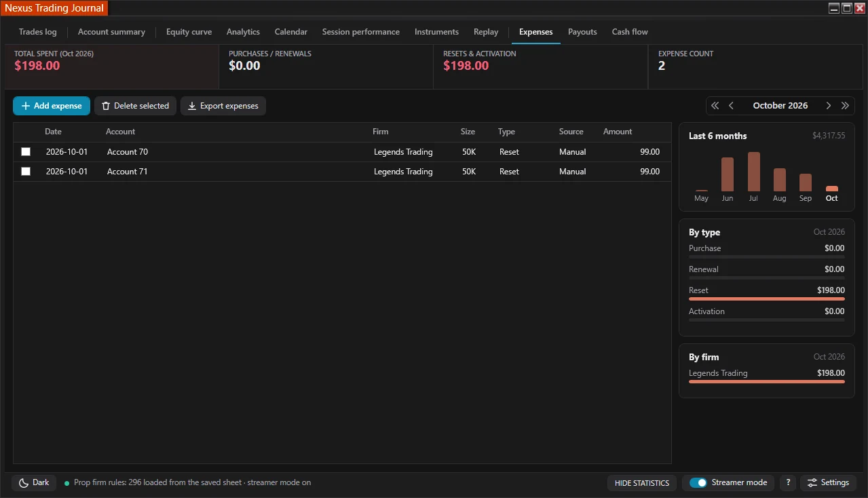Click the Expense Count card

pos(755,66)
